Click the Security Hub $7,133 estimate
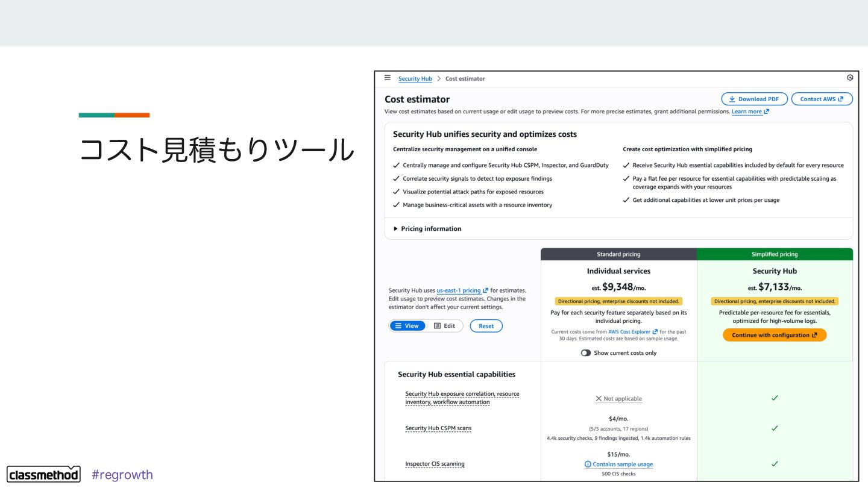Viewport: 868px width, 488px height. click(x=775, y=287)
